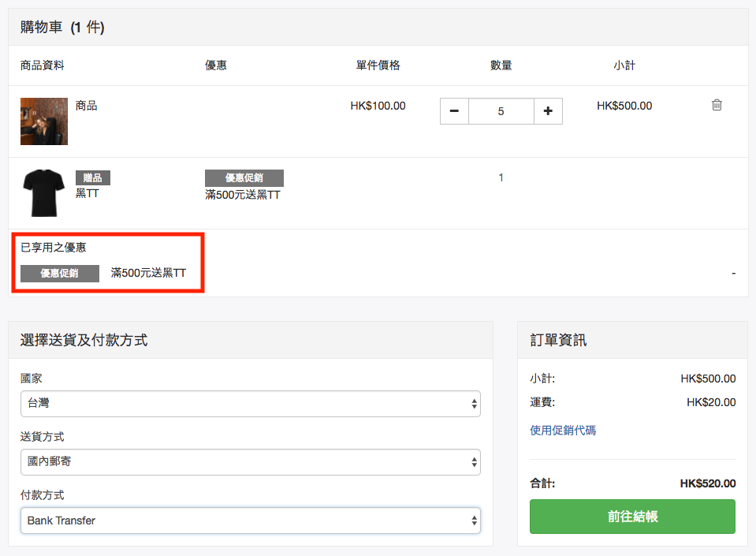Click the 單件價格 column header
Viewport: 756px width, 556px height.
(378, 65)
